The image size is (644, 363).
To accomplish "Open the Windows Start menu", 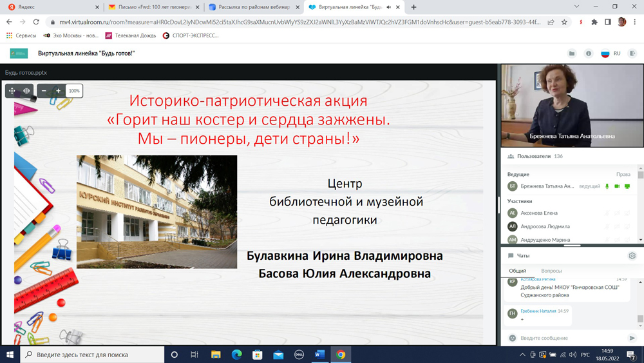I will click(x=10, y=355).
